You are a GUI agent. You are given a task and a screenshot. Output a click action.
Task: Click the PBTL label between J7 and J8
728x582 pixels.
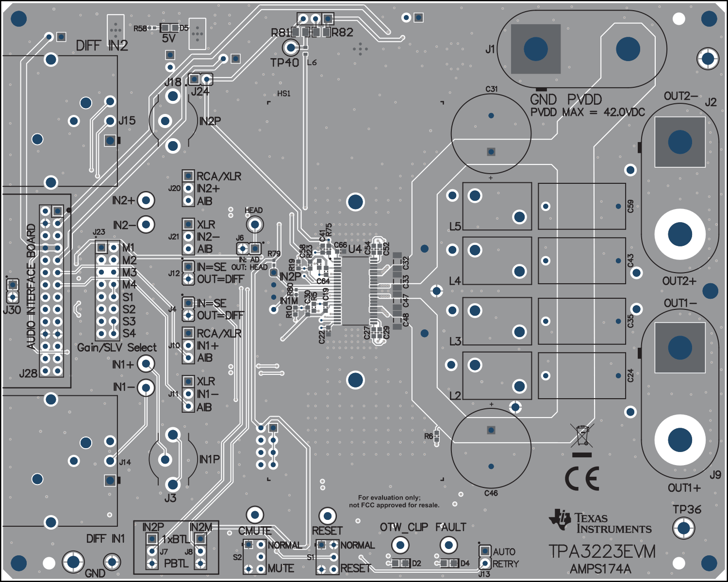coord(176,564)
